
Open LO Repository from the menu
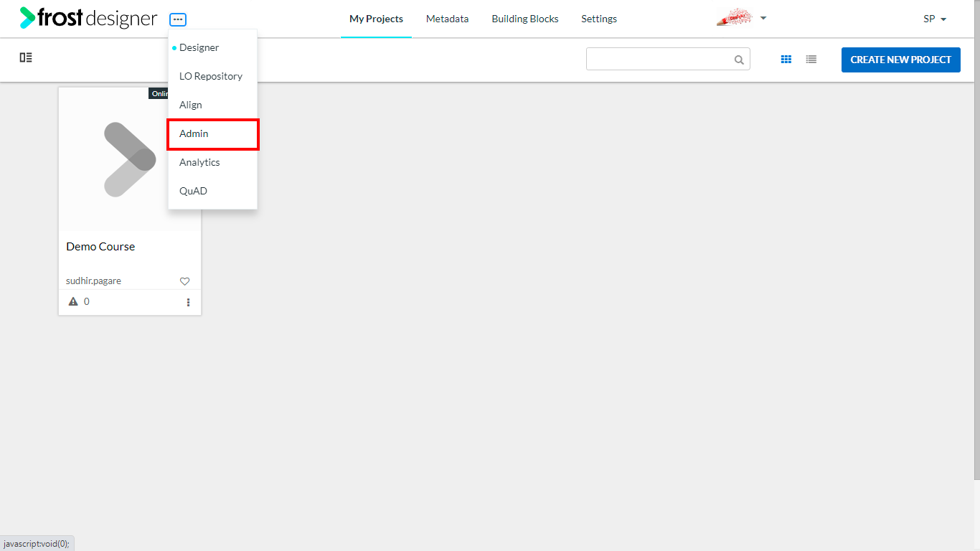click(x=212, y=76)
